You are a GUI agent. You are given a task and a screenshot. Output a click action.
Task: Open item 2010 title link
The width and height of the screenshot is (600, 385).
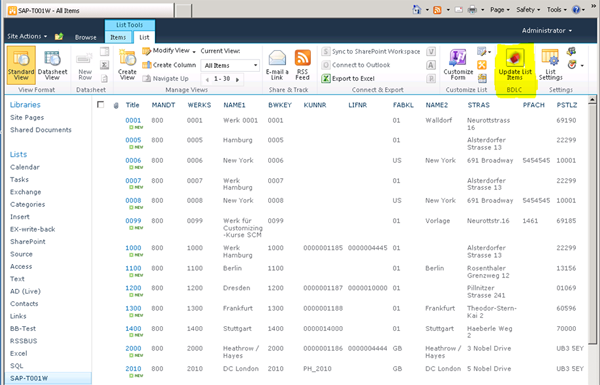coord(133,369)
